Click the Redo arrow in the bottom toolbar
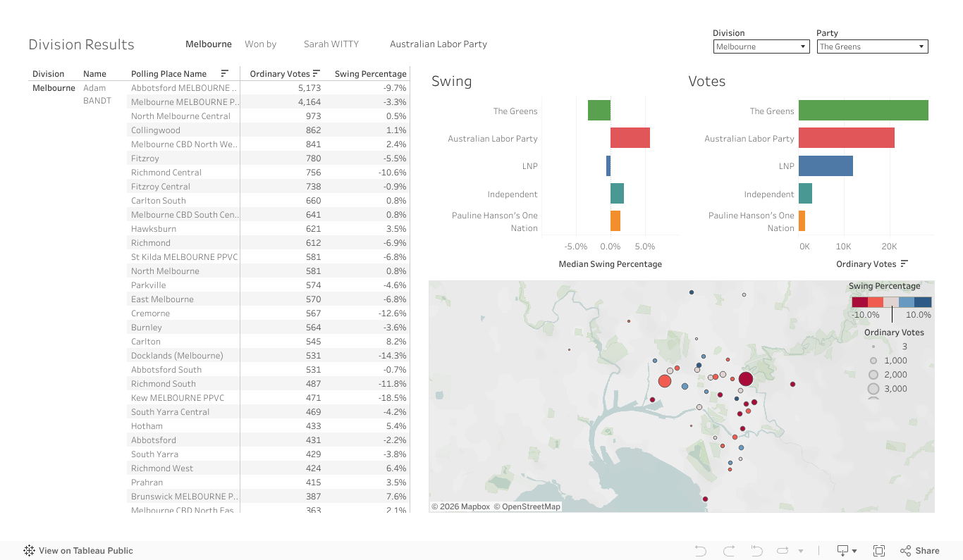Screen dimensions: 963x560 [729, 551]
